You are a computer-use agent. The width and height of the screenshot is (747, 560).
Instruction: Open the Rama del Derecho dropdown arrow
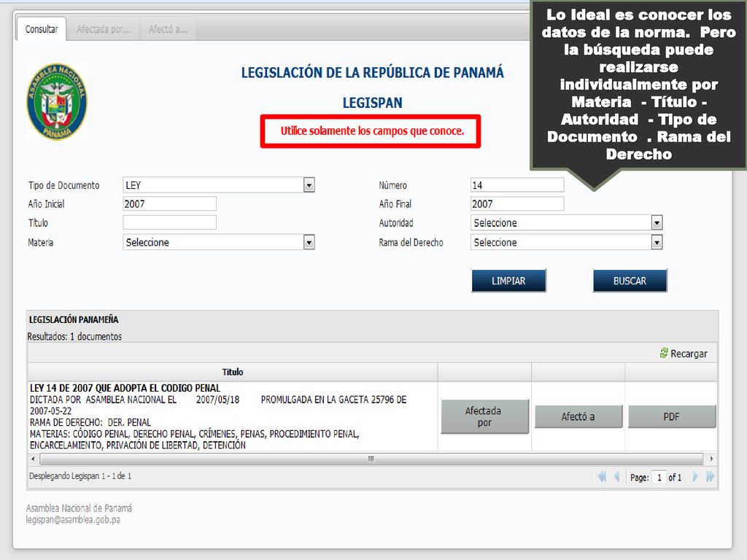657,242
